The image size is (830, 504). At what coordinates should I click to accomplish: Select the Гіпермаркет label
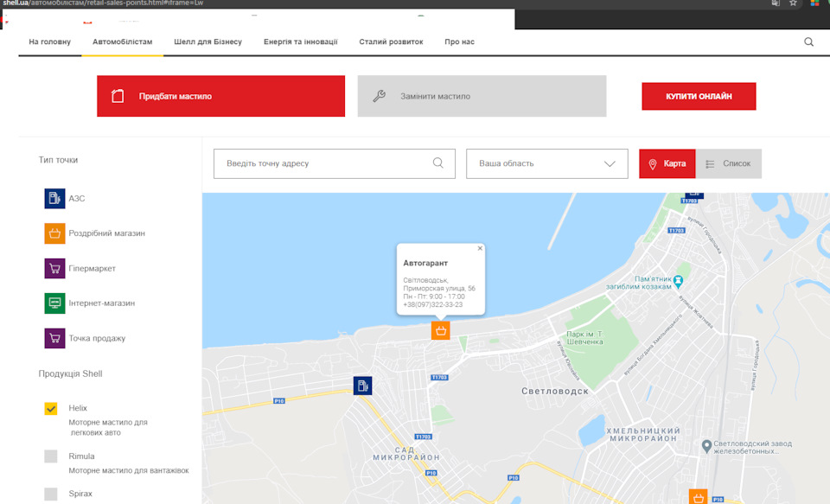coord(93,268)
